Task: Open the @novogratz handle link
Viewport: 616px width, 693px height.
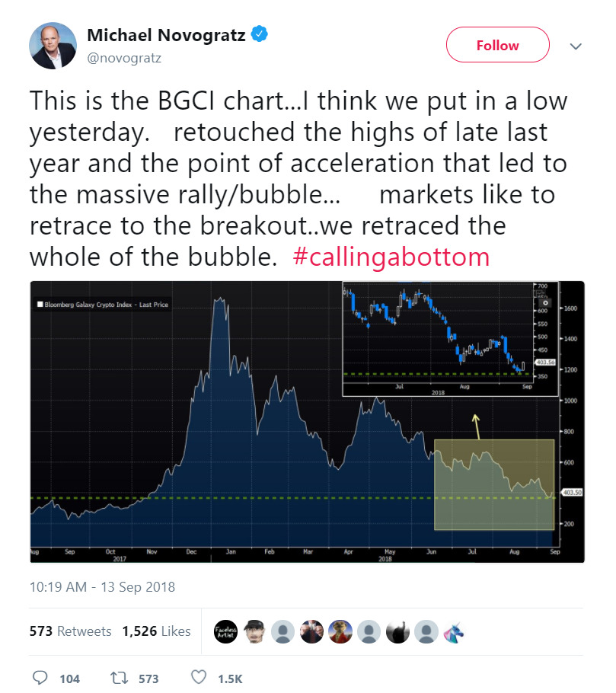Action: coord(124,58)
